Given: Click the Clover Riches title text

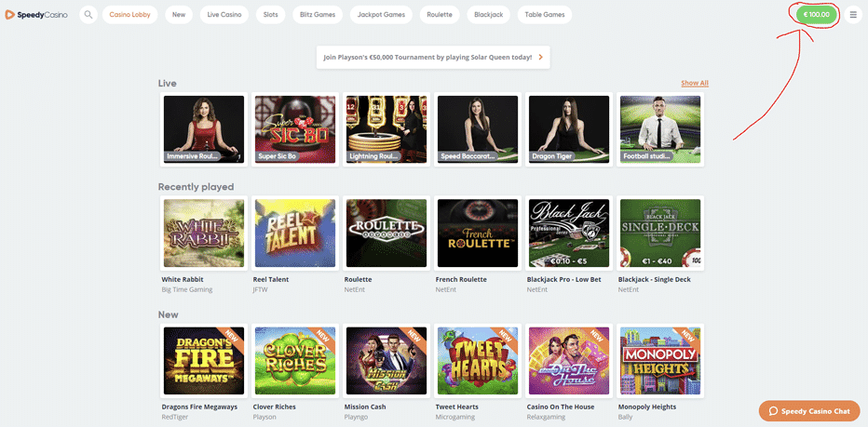Looking at the screenshot, I should [x=274, y=407].
